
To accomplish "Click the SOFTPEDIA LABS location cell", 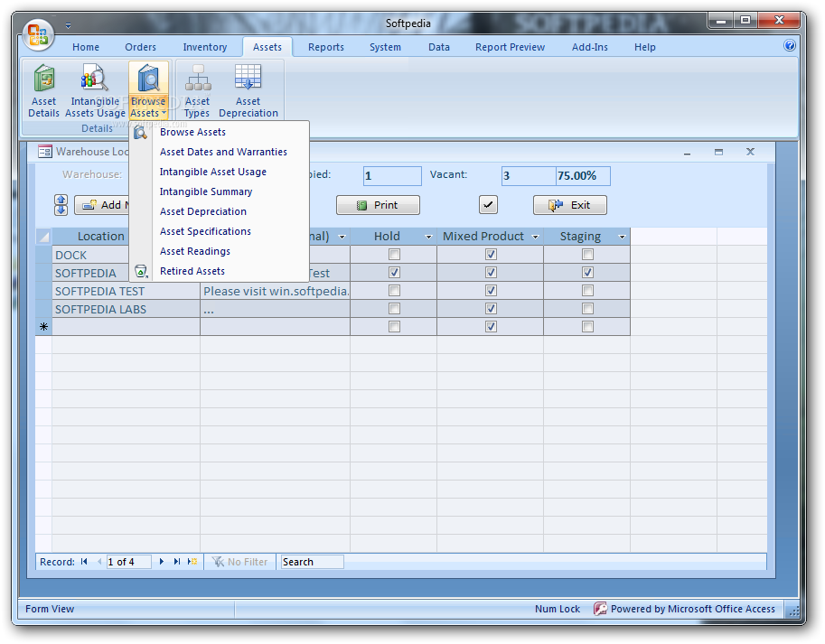I will 126,309.
